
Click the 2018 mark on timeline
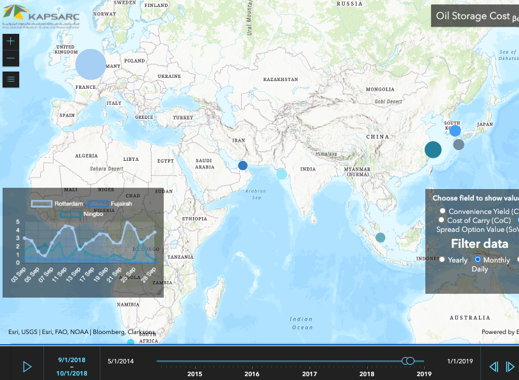pos(367,374)
